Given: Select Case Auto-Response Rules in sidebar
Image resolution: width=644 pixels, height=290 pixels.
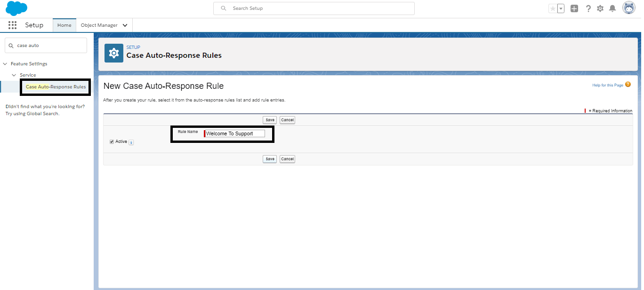Looking at the screenshot, I should tap(55, 87).
